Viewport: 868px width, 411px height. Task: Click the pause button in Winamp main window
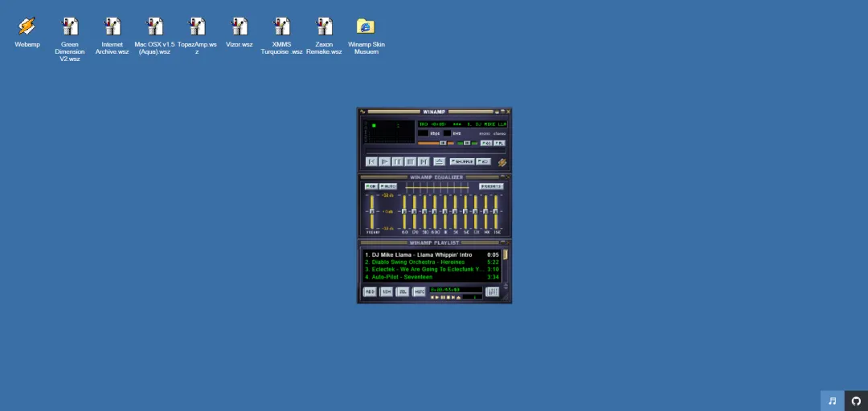tap(398, 161)
